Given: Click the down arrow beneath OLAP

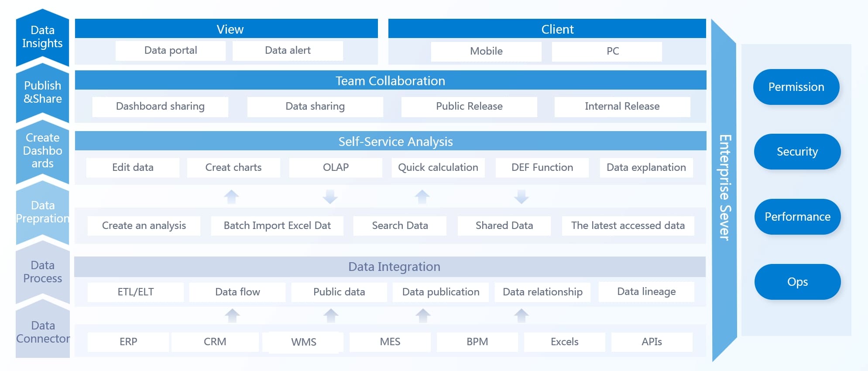Looking at the screenshot, I should pyautogui.click(x=330, y=197).
